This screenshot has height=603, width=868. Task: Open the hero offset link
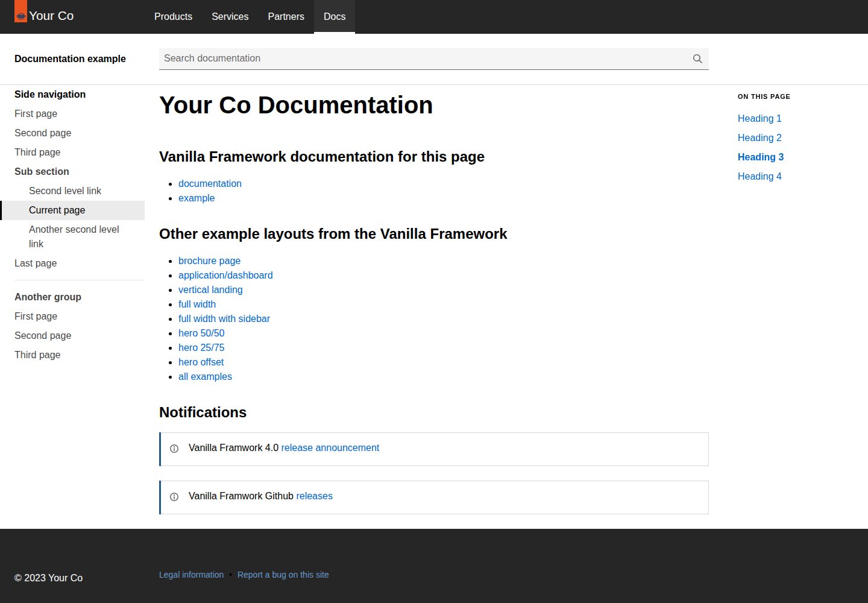(201, 362)
